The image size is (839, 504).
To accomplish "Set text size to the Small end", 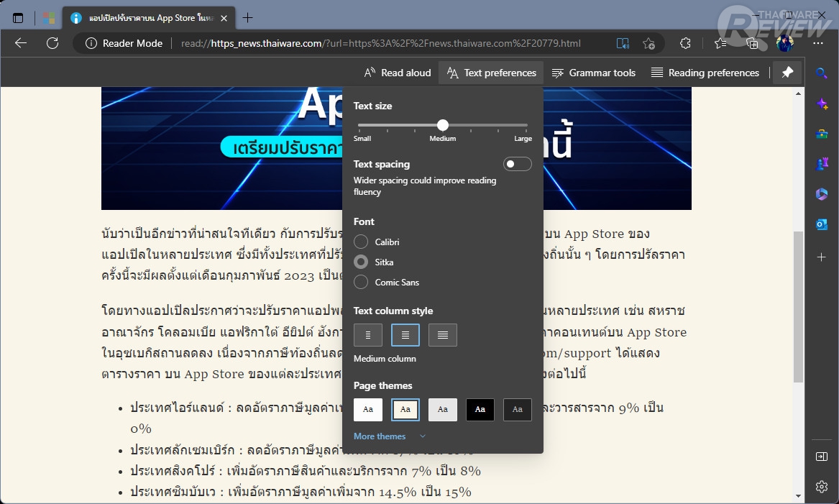I will point(359,125).
